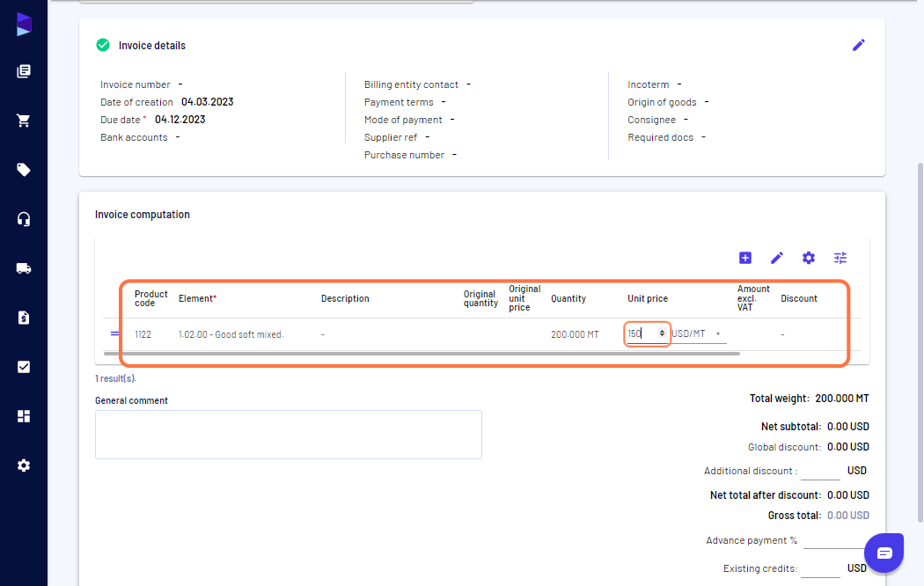Click the Original quantity column header
The width and height of the screenshot is (924, 586).
(480, 298)
